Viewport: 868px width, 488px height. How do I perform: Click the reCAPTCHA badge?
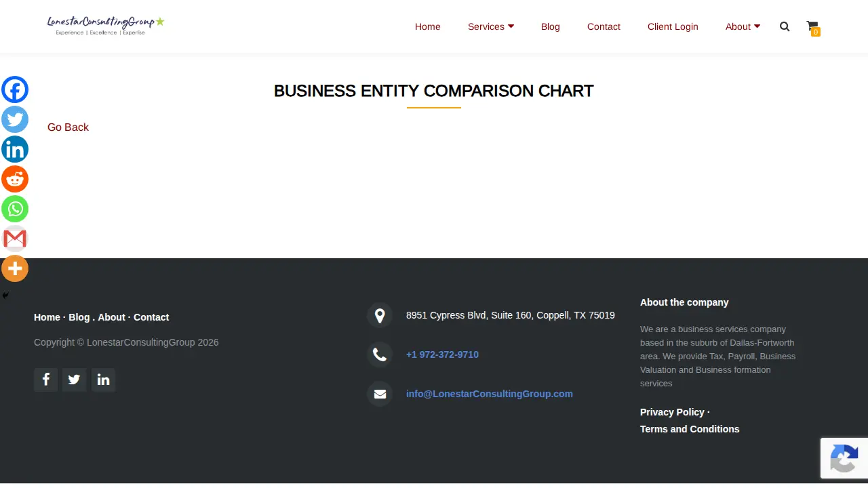pyautogui.click(x=844, y=458)
